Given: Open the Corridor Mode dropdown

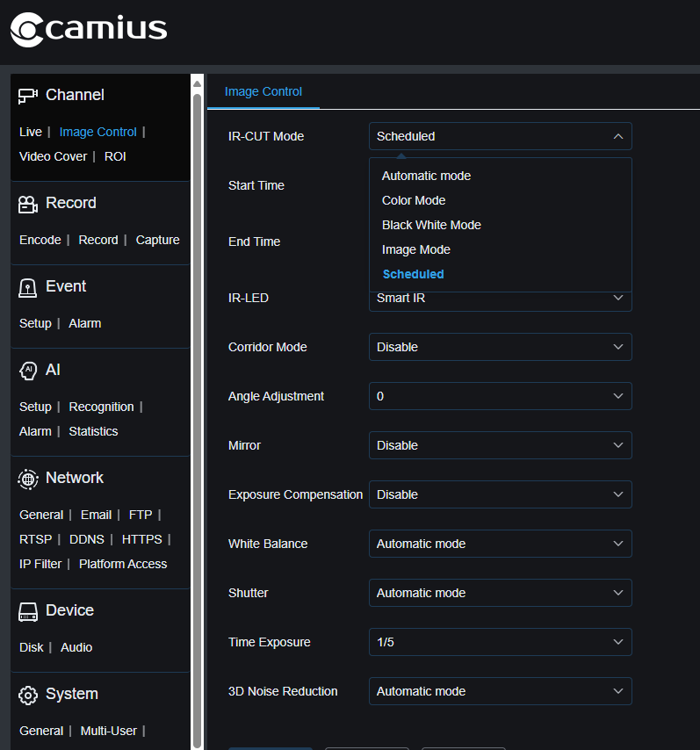Looking at the screenshot, I should coord(500,347).
